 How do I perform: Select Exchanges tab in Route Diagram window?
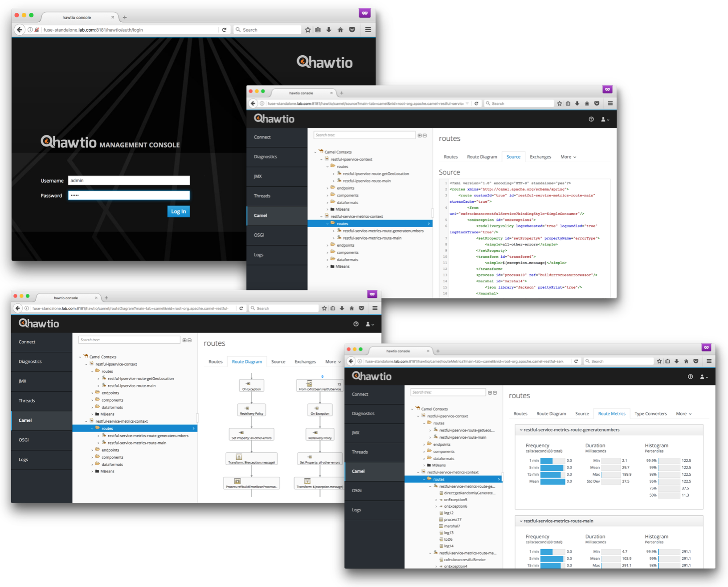(x=305, y=362)
